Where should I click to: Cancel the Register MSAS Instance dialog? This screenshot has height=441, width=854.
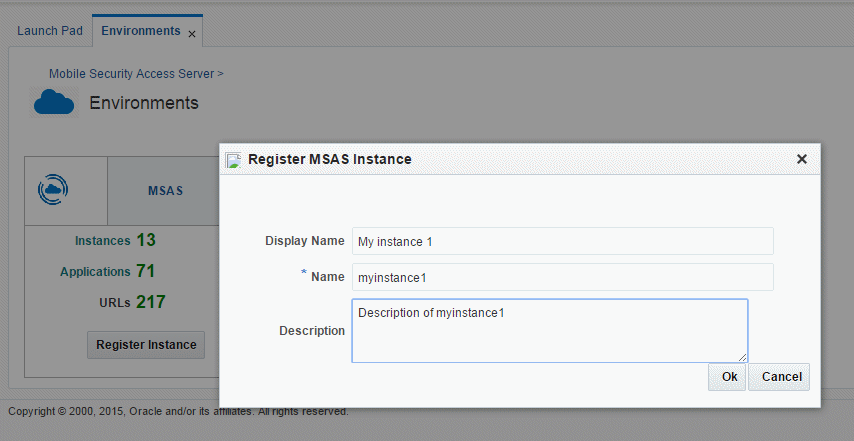tap(779, 377)
